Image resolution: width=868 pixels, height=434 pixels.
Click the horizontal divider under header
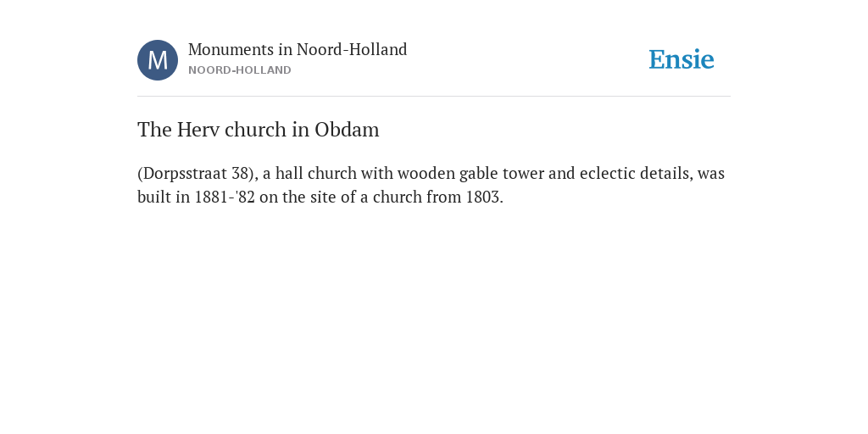coord(434,97)
